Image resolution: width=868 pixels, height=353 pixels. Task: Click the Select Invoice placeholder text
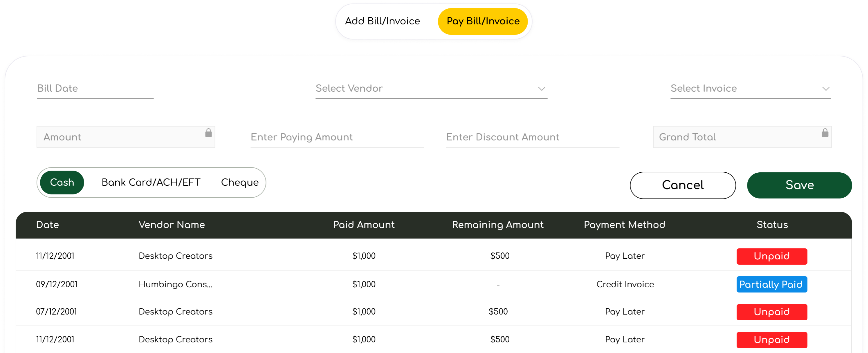click(x=703, y=89)
